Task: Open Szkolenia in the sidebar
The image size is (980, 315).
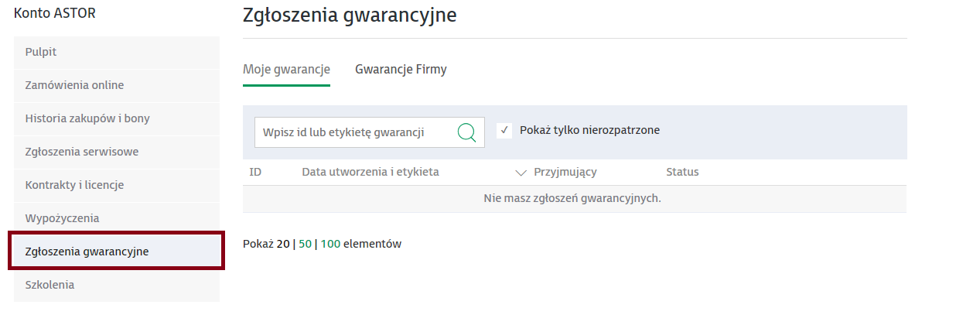Action: click(117, 285)
